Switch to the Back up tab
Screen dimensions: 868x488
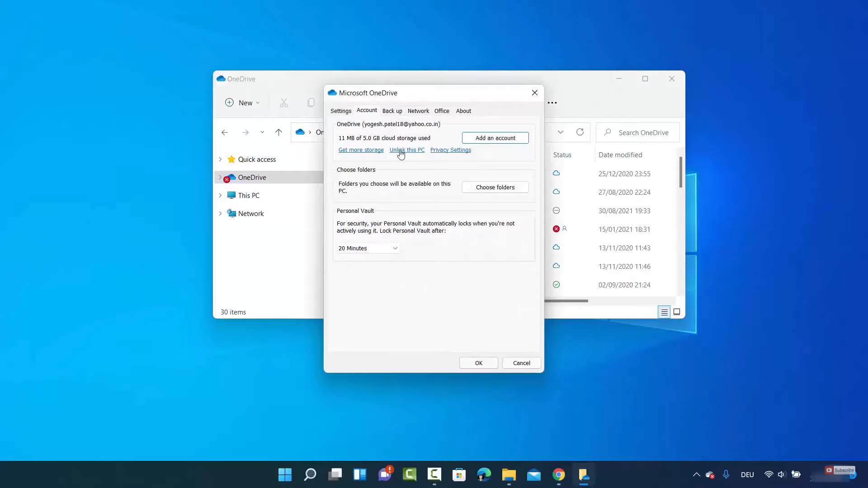tap(392, 111)
